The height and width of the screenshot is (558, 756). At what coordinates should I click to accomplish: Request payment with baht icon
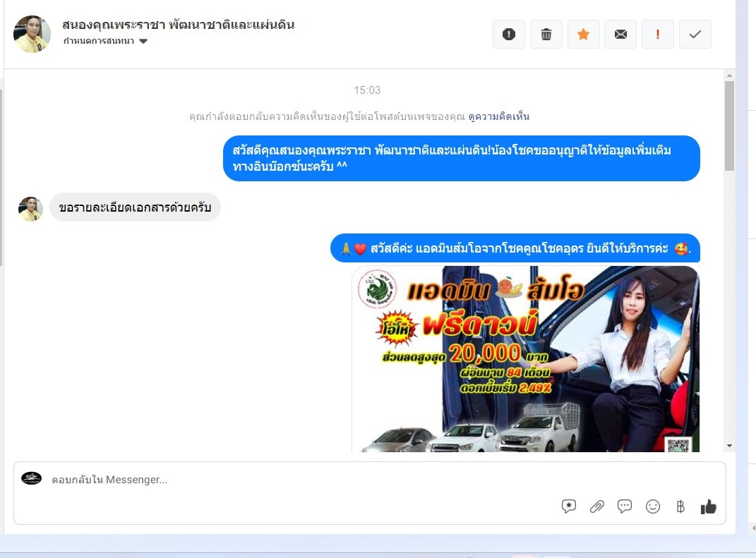(680, 507)
